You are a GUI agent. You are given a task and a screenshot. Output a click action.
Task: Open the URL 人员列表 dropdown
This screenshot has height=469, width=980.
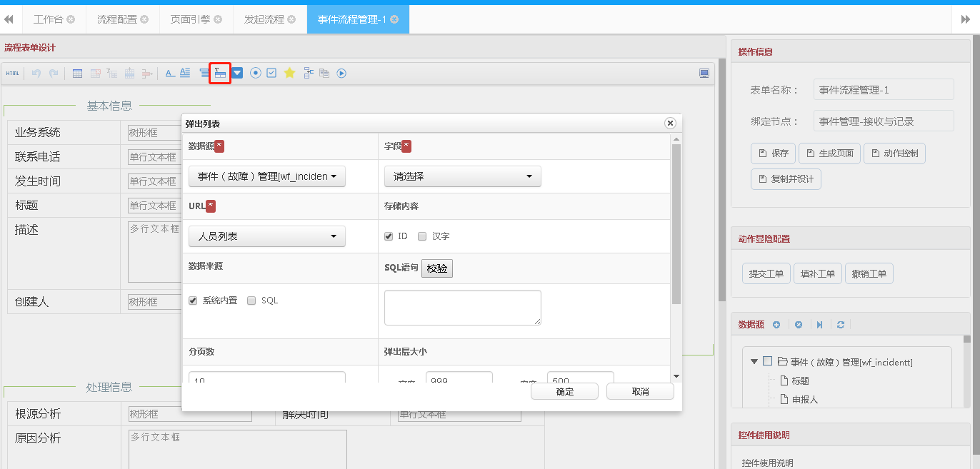coord(266,236)
